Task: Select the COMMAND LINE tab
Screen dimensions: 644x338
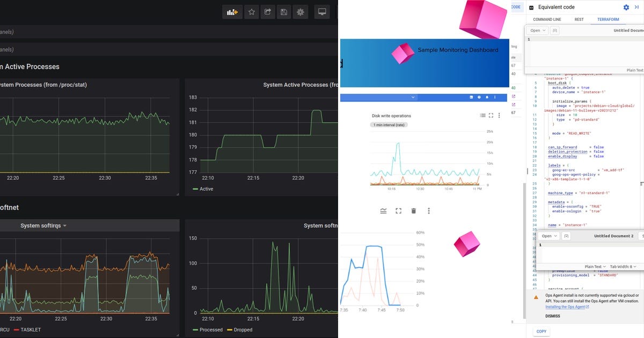Action: pos(547,19)
